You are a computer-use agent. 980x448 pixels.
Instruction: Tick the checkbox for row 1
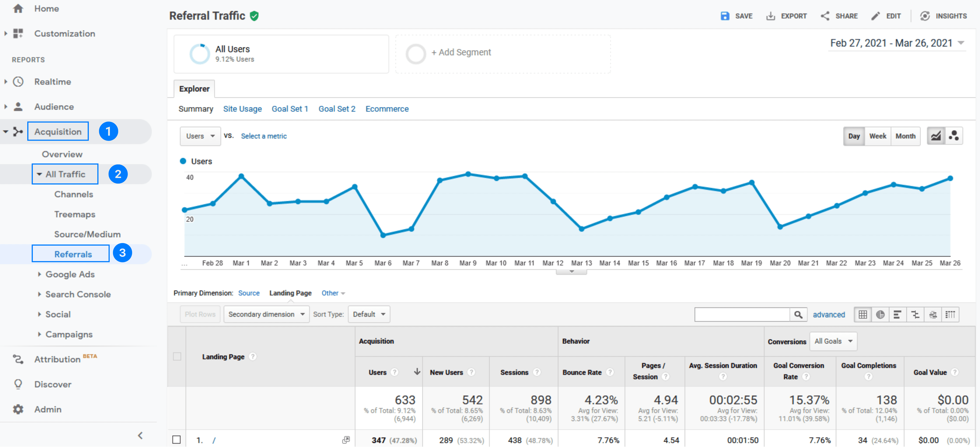pos(176,440)
